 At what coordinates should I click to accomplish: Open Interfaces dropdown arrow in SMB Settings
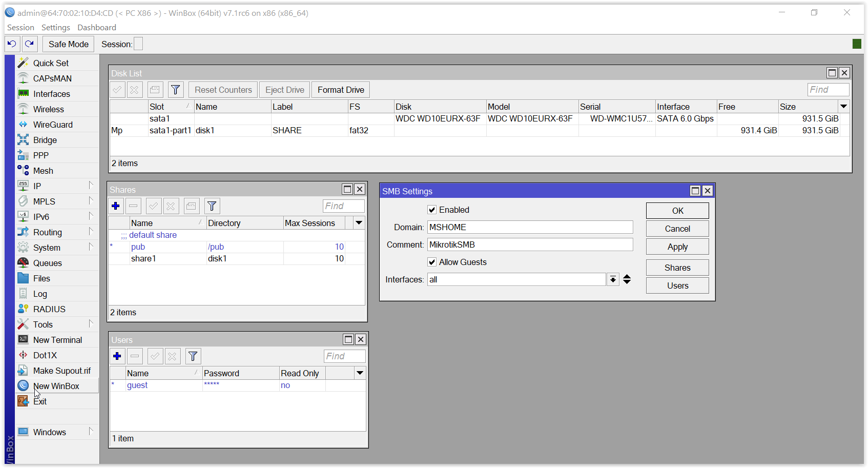pos(613,279)
